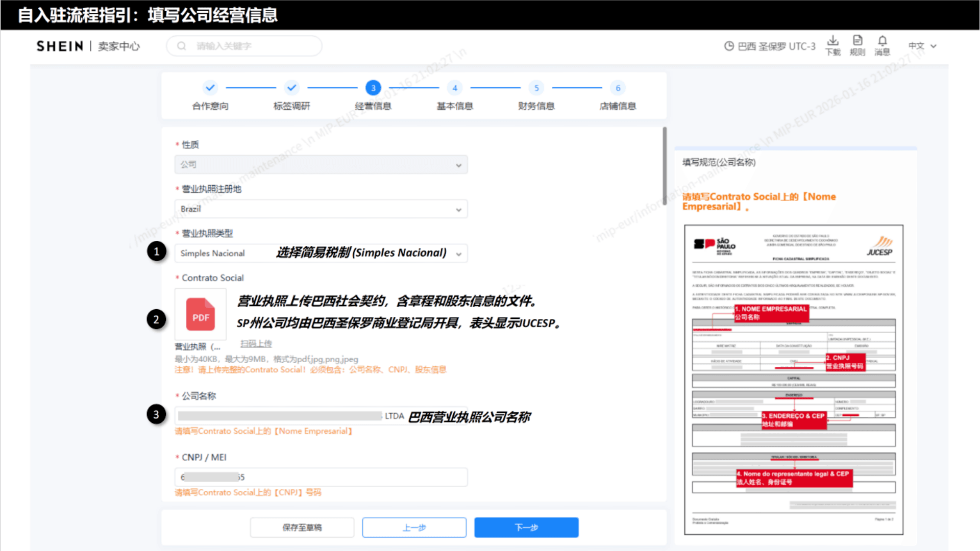Click the 营业执照 file name label
The width and height of the screenshot is (980, 551).
(x=198, y=346)
